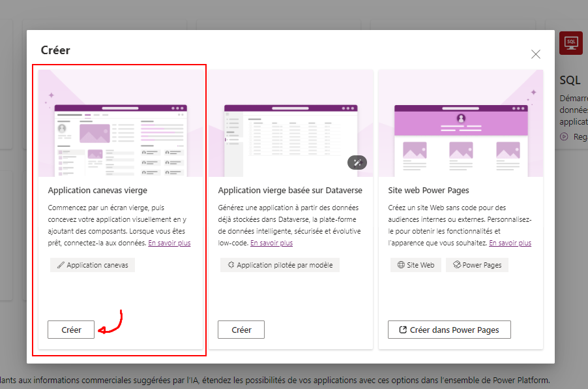Click the Site web Power Pages title
588x389 pixels.
coord(429,191)
